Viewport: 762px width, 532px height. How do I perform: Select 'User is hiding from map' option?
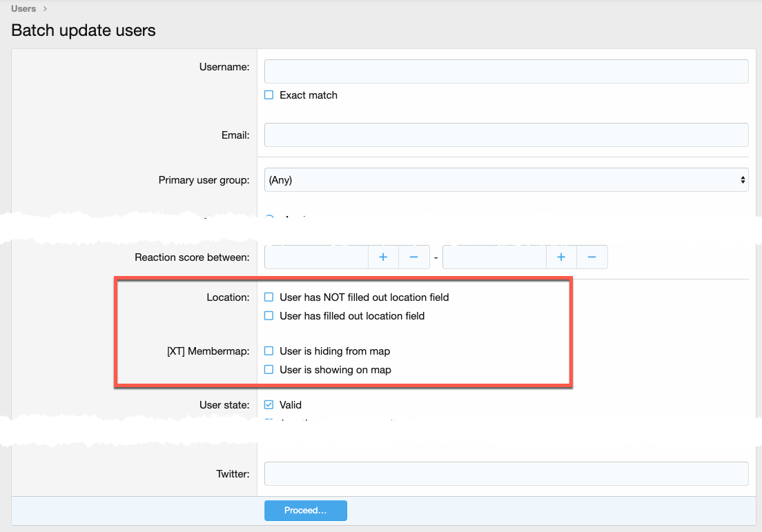(269, 351)
